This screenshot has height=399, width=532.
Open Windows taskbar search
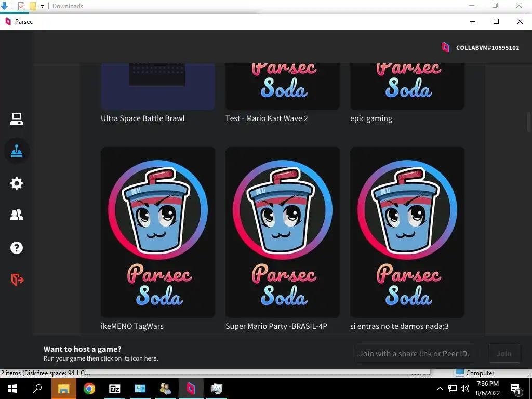click(x=37, y=389)
